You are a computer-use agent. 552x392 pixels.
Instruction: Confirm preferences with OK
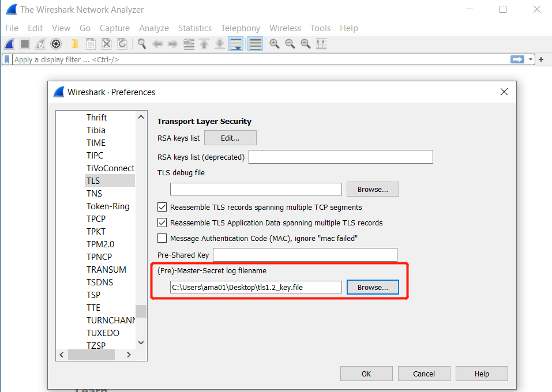[366, 374]
